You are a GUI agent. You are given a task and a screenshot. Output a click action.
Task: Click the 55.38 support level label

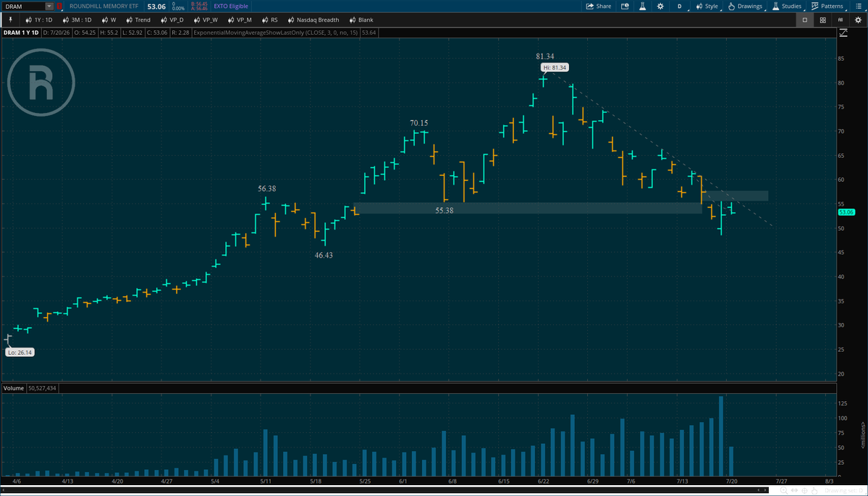pyautogui.click(x=444, y=211)
